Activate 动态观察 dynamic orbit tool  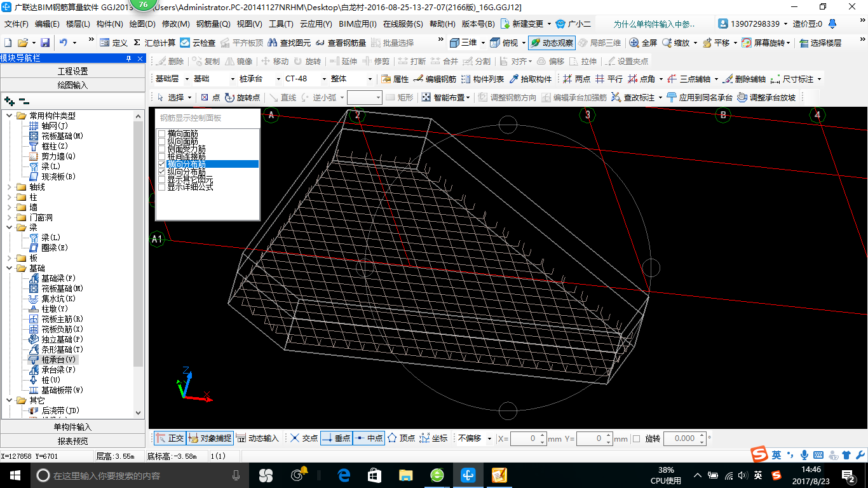(552, 43)
